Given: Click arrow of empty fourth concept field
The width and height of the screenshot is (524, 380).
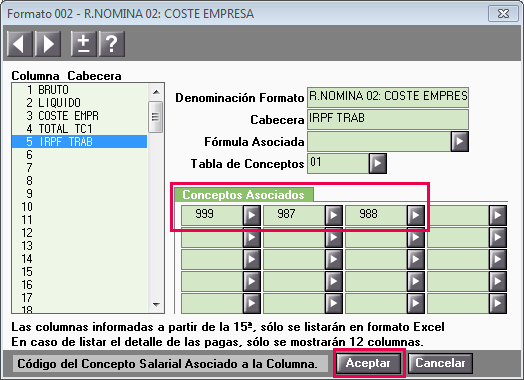Looking at the screenshot, I should point(498,216).
